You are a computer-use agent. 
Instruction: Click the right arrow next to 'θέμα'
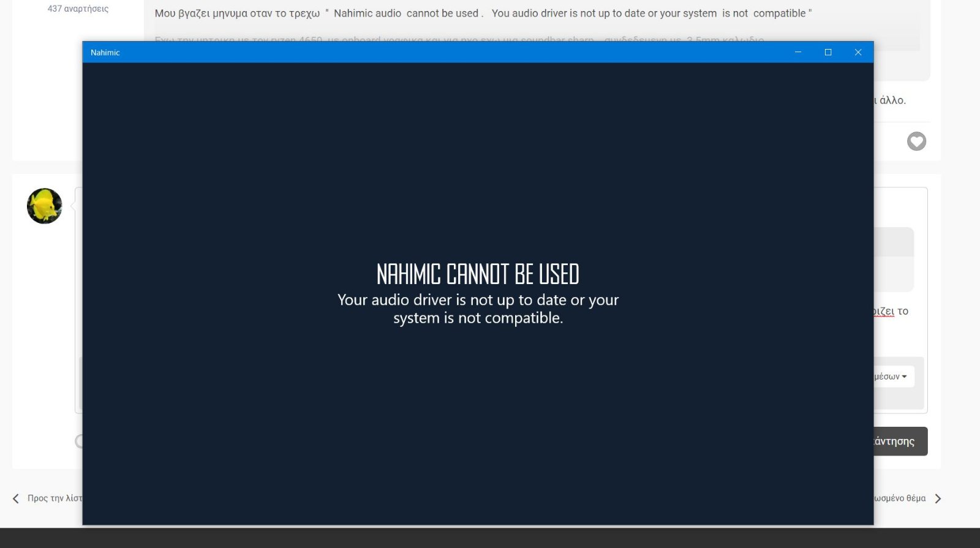938,498
